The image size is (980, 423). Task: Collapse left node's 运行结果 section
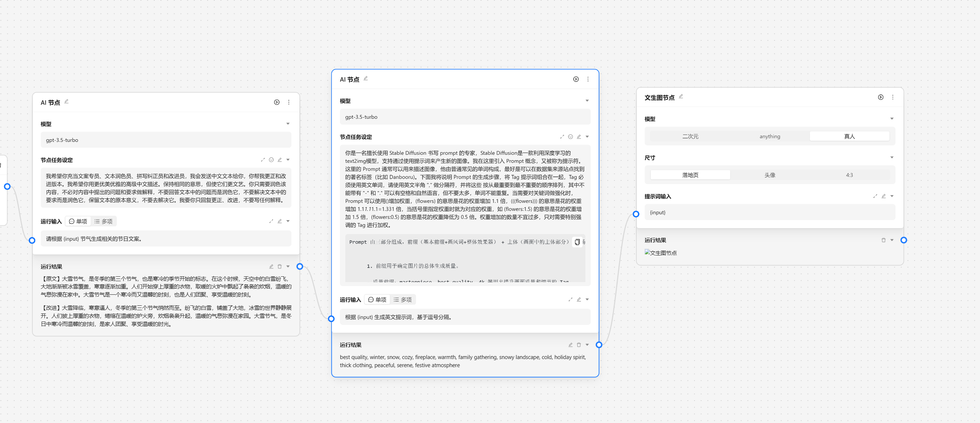click(288, 267)
